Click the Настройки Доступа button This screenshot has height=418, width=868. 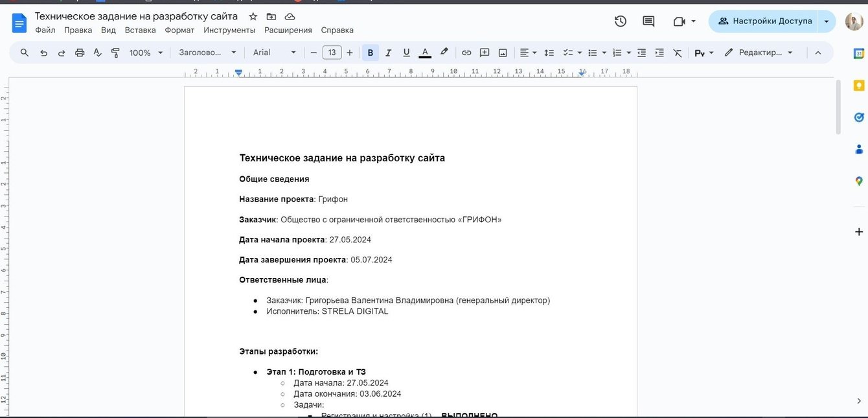tap(764, 21)
